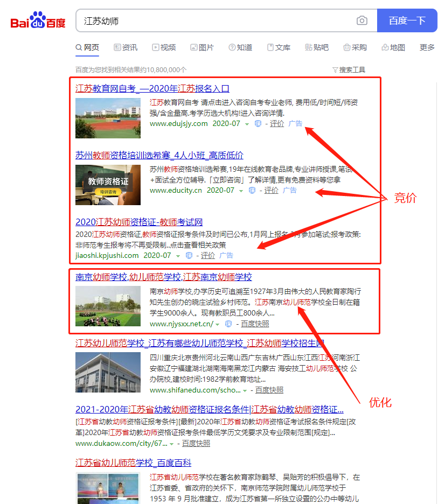Image resolution: width=438 pixels, height=504 pixels.
Task: Click the sports field thumbnail of edujsjy result
Action: point(108,118)
